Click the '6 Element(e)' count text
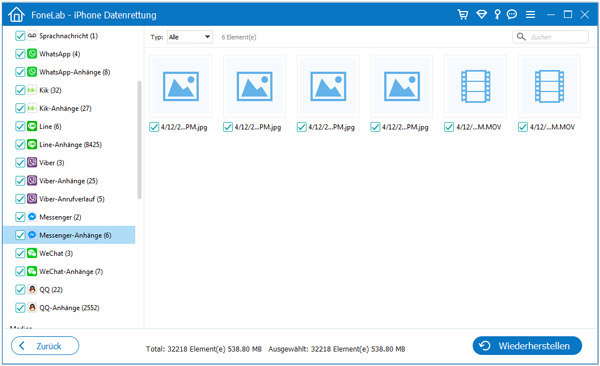 pyautogui.click(x=239, y=37)
